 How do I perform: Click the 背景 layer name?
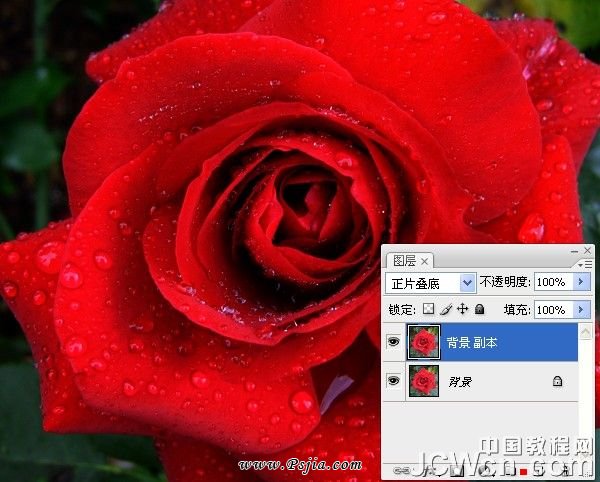(460, 382)
